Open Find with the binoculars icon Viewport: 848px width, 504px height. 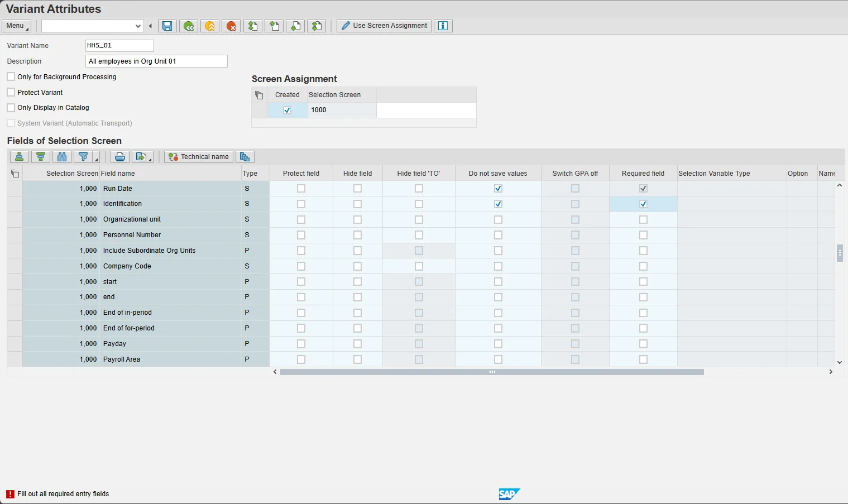click(x=62, y=157)
